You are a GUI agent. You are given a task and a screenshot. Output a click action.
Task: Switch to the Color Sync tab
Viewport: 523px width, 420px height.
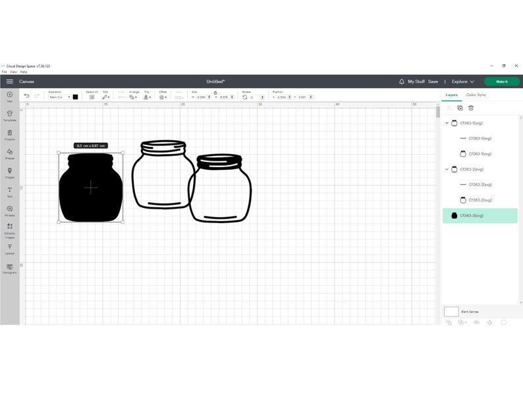[476, 95]
